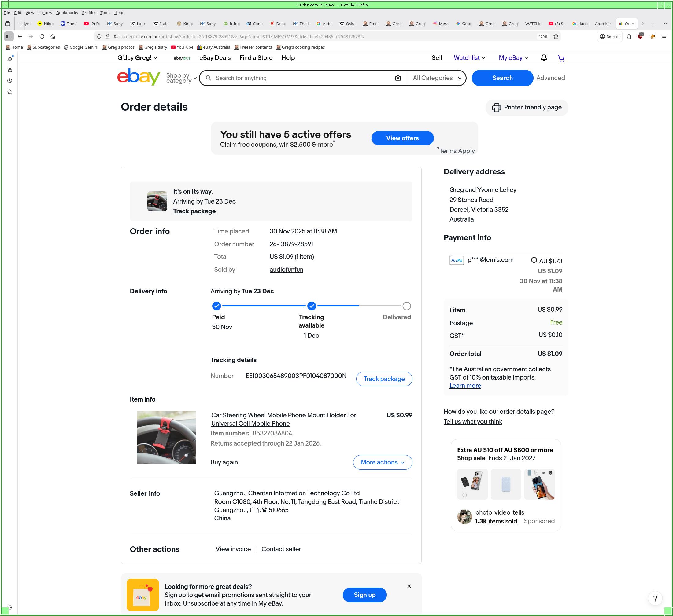Image resolution: width=673 pixels, height=616 pixels.
Task: Expand the More actions dropdown
Action: [x=383, y=462]
